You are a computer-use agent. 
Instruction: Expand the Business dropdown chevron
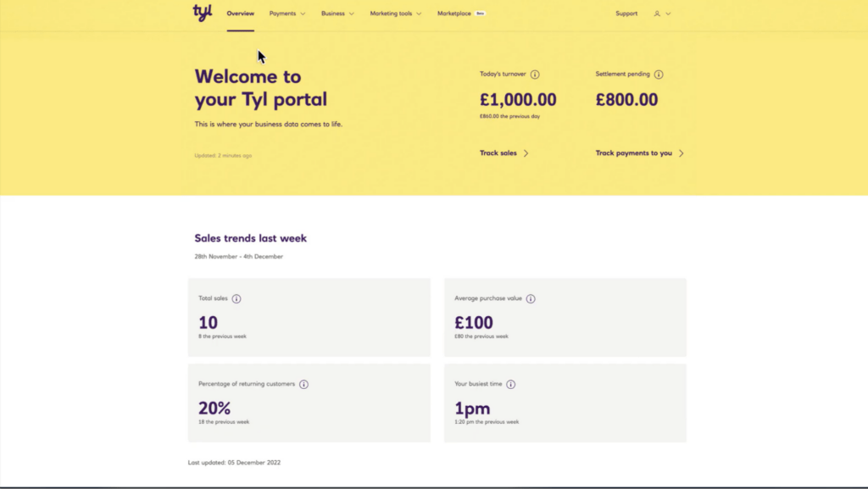pos(352,14)
